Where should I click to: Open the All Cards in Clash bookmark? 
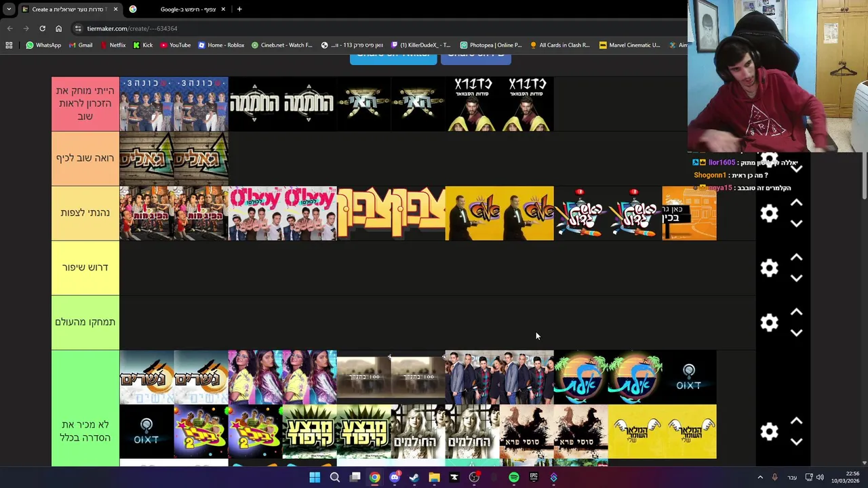(560, 45)
